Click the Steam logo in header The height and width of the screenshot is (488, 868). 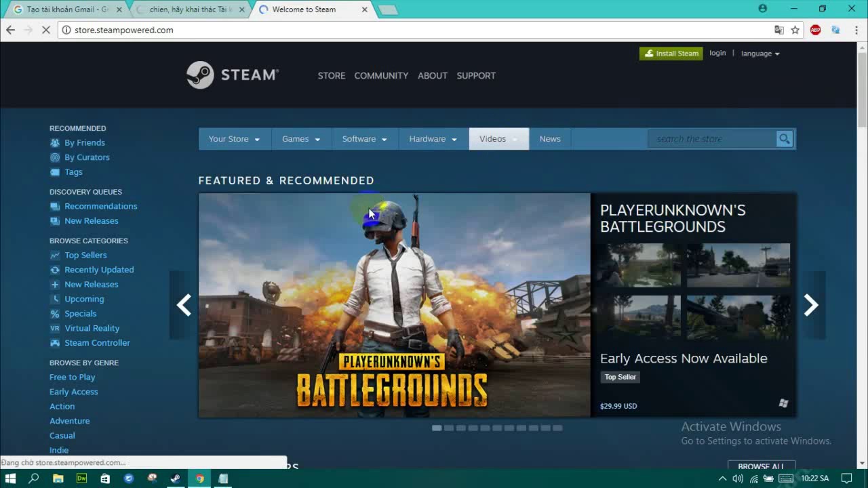coord(233,75)
